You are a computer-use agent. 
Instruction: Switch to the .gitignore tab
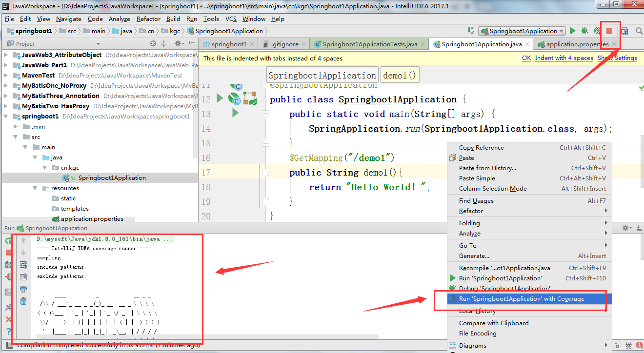point(284,44)
